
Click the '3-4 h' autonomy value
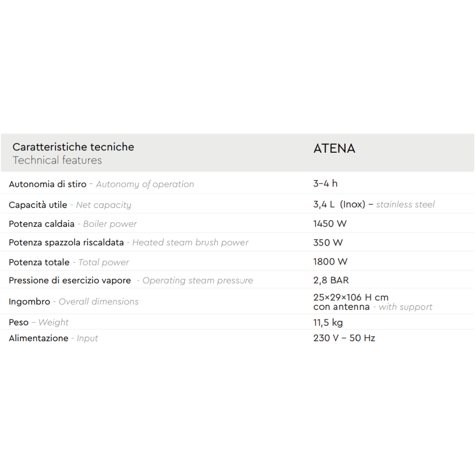[325, 183]
